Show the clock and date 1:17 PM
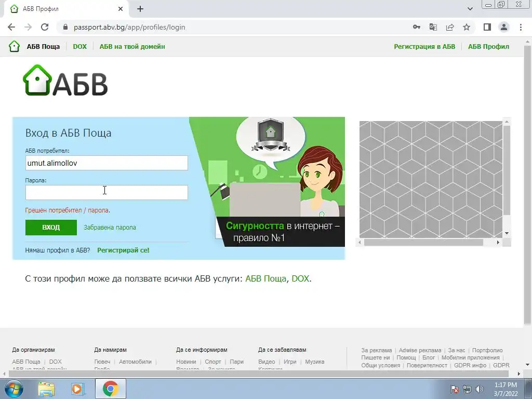Screen dimensions: 532x399 506,389
